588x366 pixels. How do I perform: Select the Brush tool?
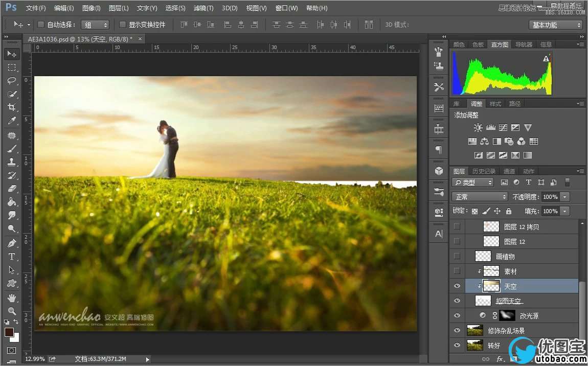click(x=12, y=149)
